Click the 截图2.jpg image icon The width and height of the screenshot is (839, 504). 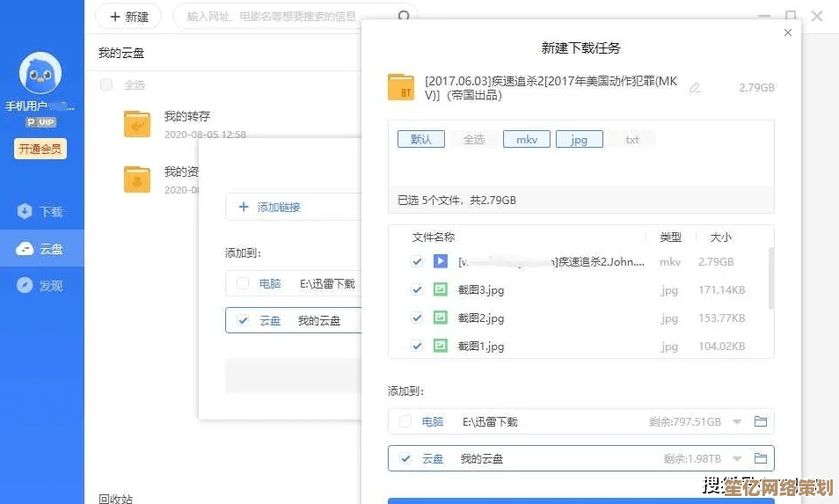(441, 318)
